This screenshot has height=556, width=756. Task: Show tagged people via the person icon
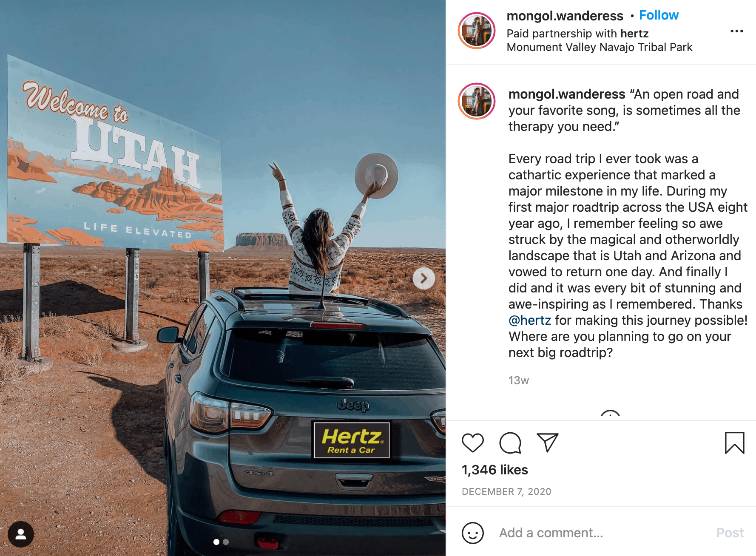click(20, 534)
